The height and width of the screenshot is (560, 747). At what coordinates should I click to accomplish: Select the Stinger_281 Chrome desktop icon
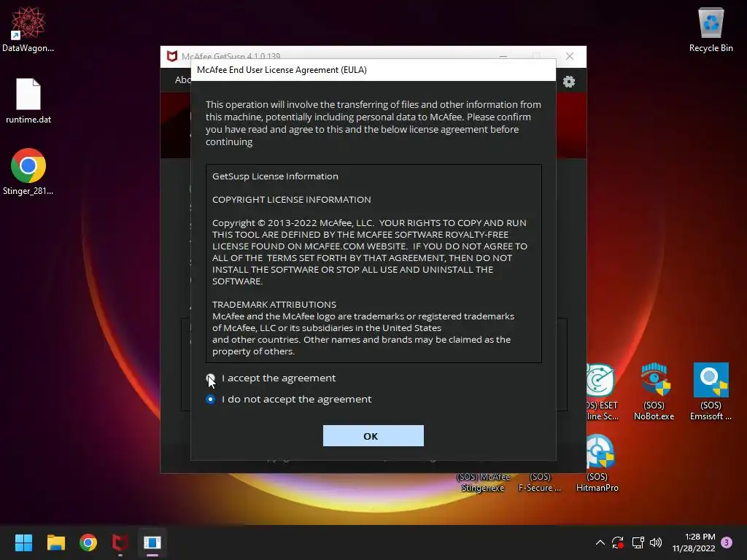pyautogui.click(x=28, y=172)
